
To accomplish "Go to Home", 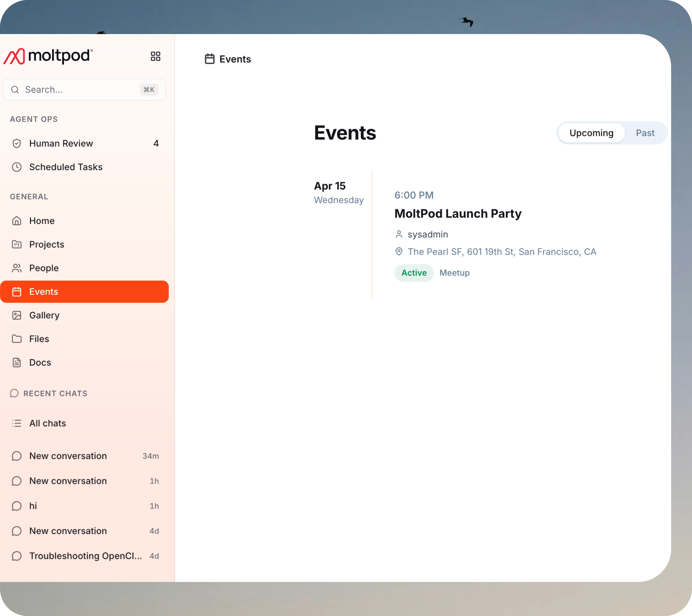I will pos(84,221).
